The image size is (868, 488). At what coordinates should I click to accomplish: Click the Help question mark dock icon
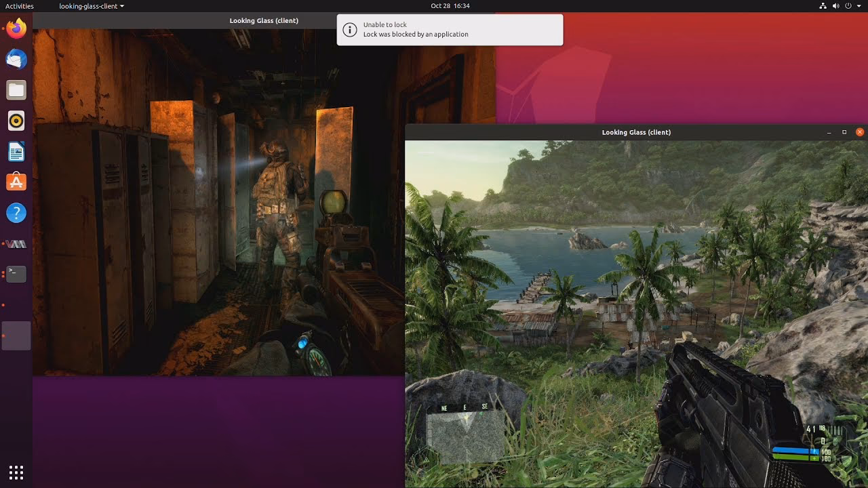(x=16, y=213)
